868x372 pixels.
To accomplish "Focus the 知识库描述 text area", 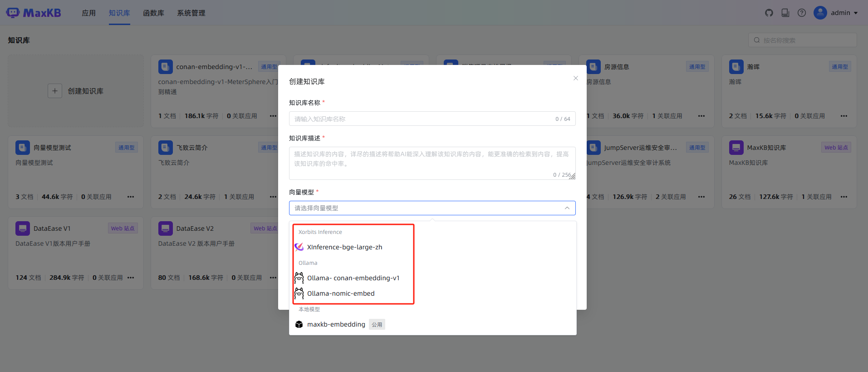I will click(432, 163).
